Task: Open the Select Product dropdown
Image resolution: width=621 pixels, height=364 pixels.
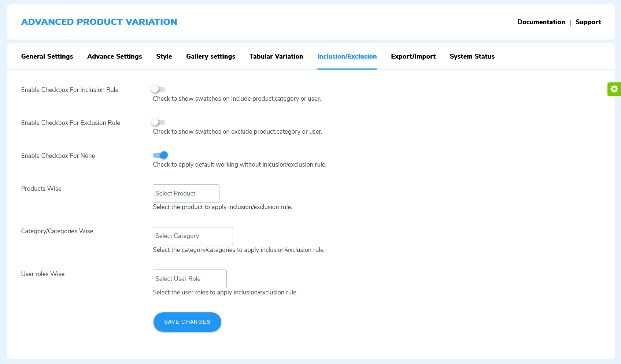Action: pos(186,193)
